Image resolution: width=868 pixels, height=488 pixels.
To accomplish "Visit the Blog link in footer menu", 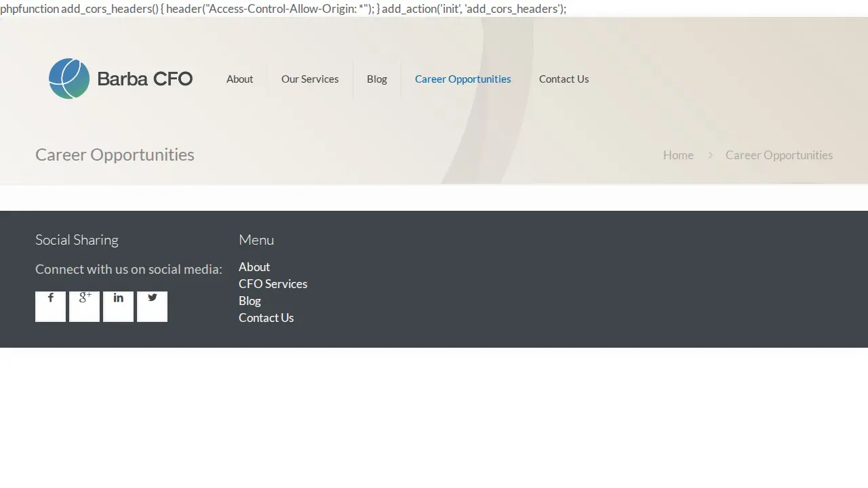I will pyautogui.click(x=250, y=301).
